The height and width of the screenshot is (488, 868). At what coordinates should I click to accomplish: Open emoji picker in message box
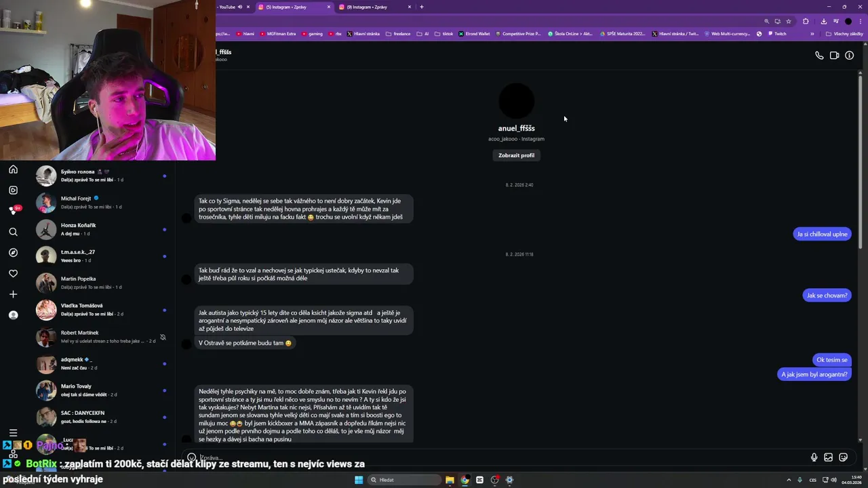click(x=191, y=457)
